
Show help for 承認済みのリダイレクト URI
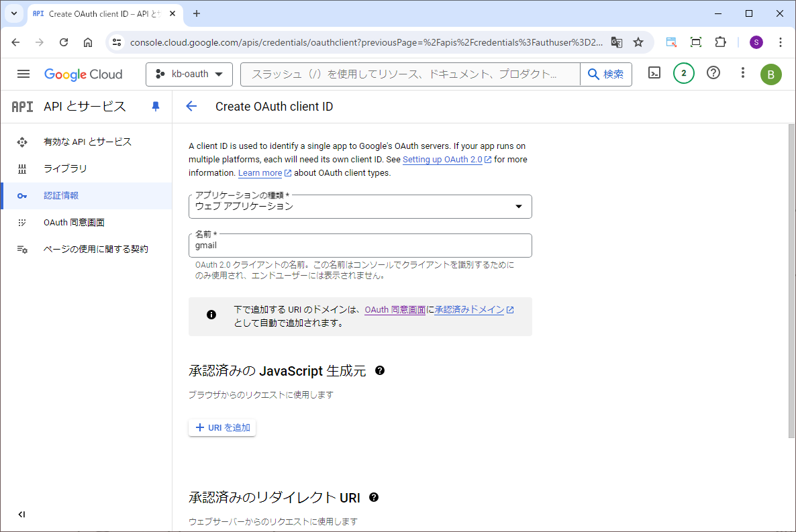coord(374,497)
